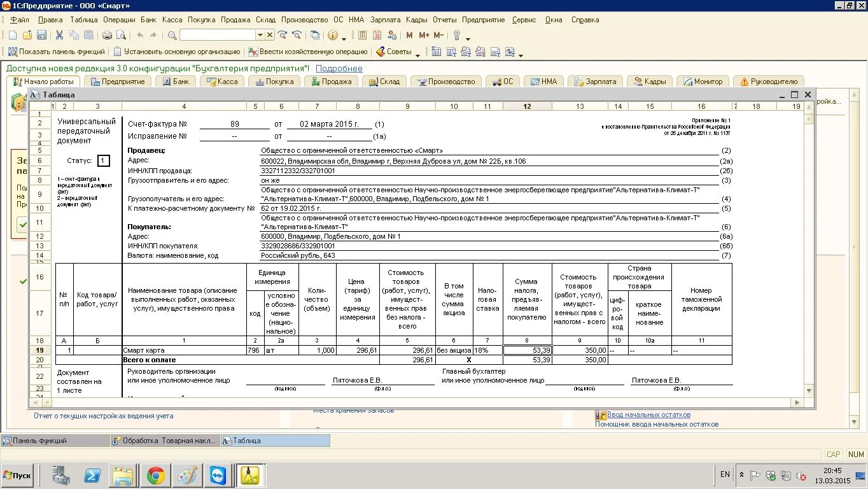868x489 pixels.
Task: Switch to Обработка Товарная накл... window
Action: click(x=165, y=441)
